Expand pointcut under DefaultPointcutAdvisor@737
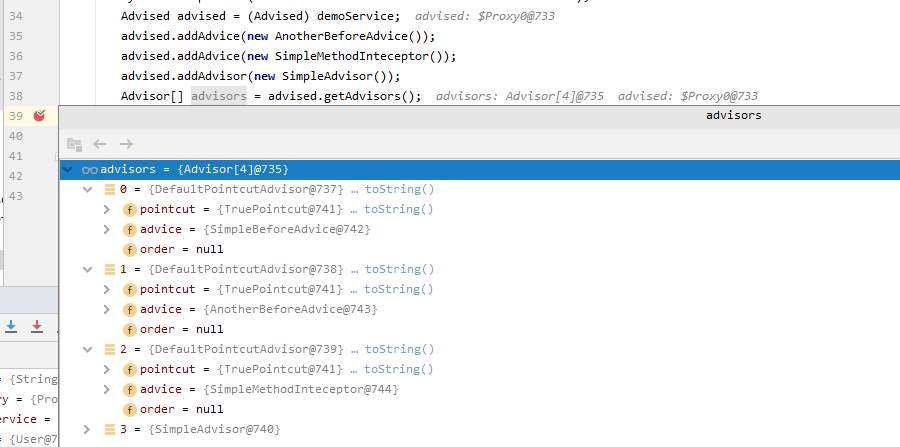 coord(107,209)
